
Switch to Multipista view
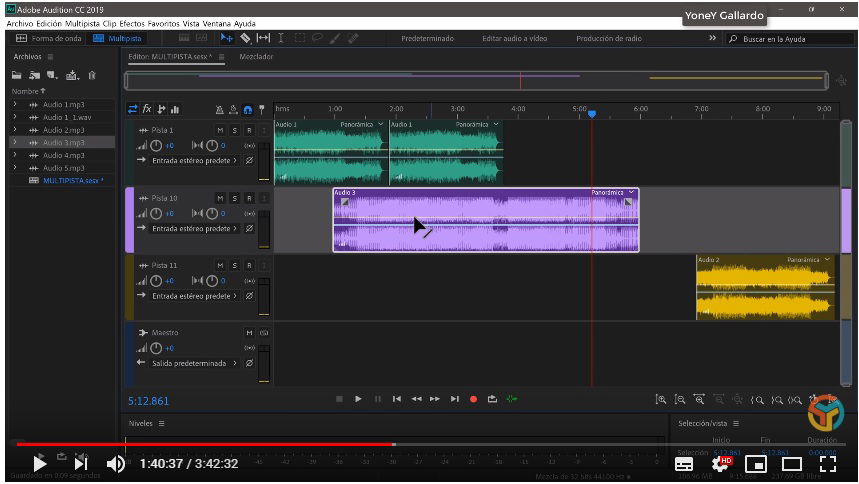pos(117,38)
